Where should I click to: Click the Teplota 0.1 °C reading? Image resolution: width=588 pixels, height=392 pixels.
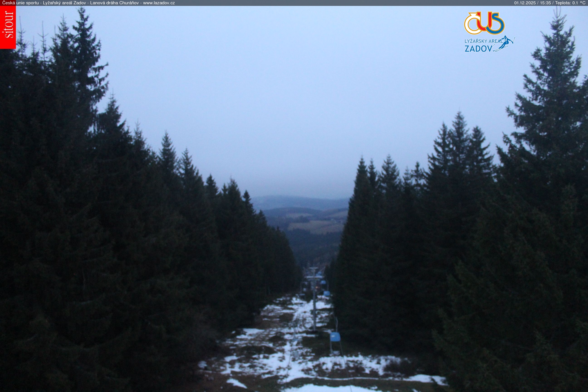(x=570, y=3)
